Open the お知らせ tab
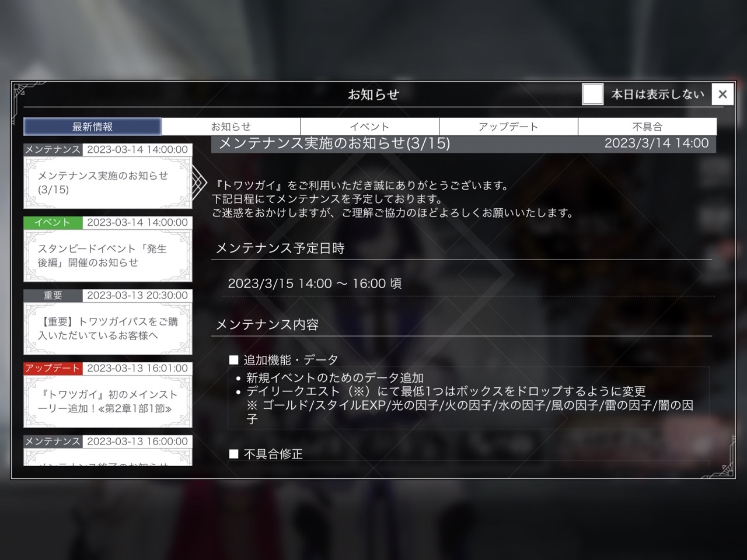Image resolution: width=747 pixels, height=560 pixels. [231, 127]
